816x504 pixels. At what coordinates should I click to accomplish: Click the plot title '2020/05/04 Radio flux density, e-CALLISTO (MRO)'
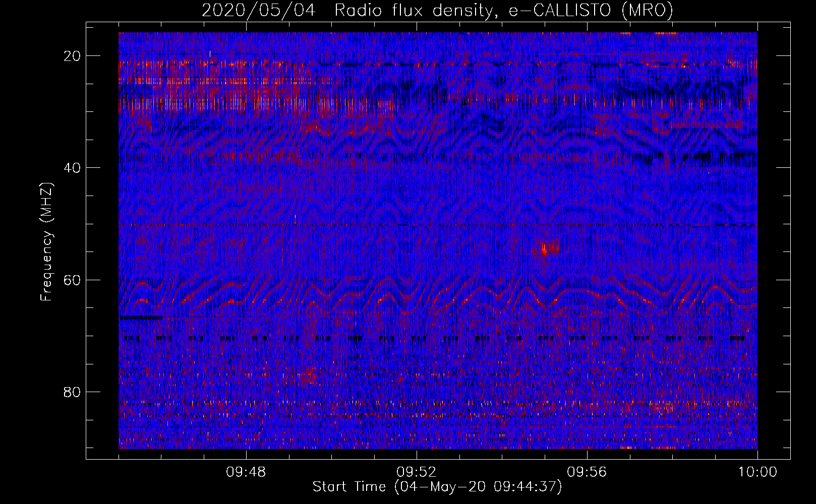coord(437,10)
